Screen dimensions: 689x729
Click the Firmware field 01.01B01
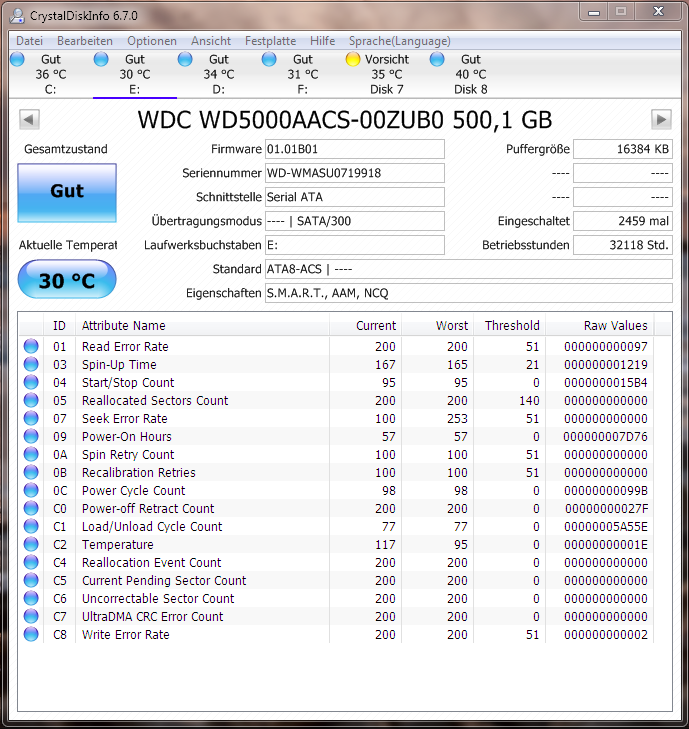355,149
